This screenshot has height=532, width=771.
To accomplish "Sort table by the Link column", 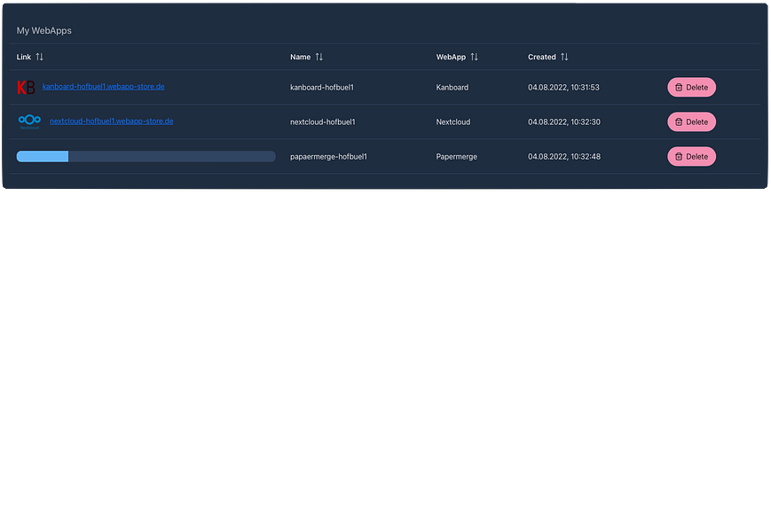I will [x=39, y=57].
